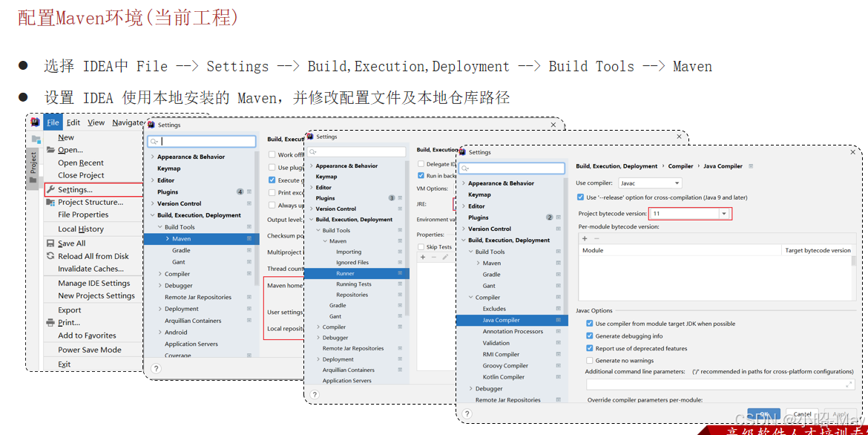
Task: Click the Print printer icon in File menu
Action: [x=50, y=322]
